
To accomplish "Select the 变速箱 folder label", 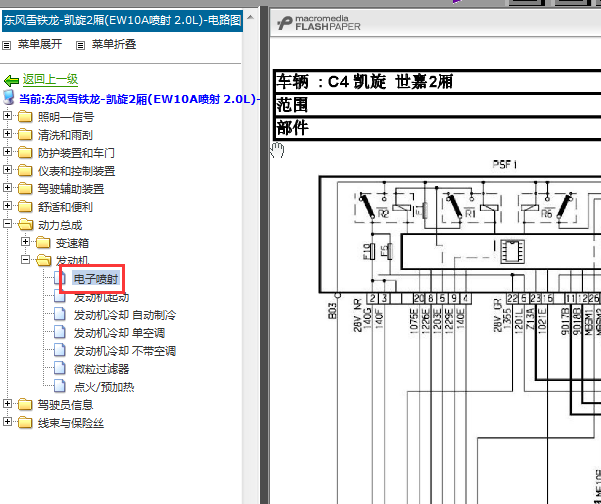I will click(x=72, y=243).
